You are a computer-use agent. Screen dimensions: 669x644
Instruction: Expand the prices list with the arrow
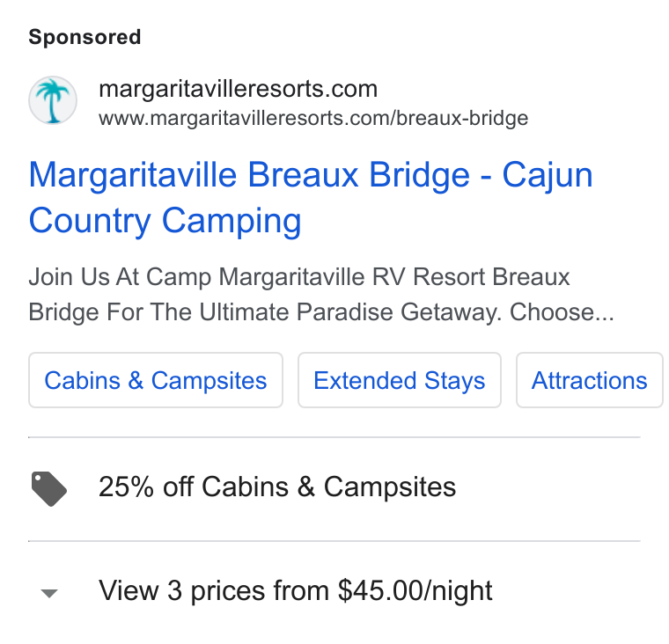(x=49, y=593)
